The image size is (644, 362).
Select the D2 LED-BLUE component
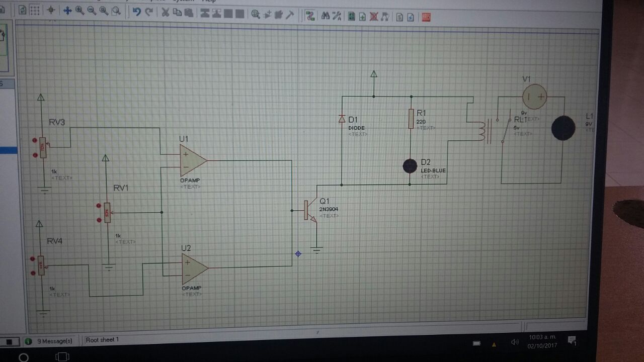[410, 166]
